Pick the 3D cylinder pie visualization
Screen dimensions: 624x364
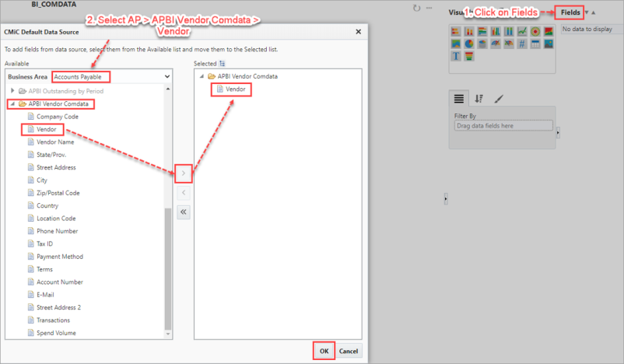coord(482,44)
